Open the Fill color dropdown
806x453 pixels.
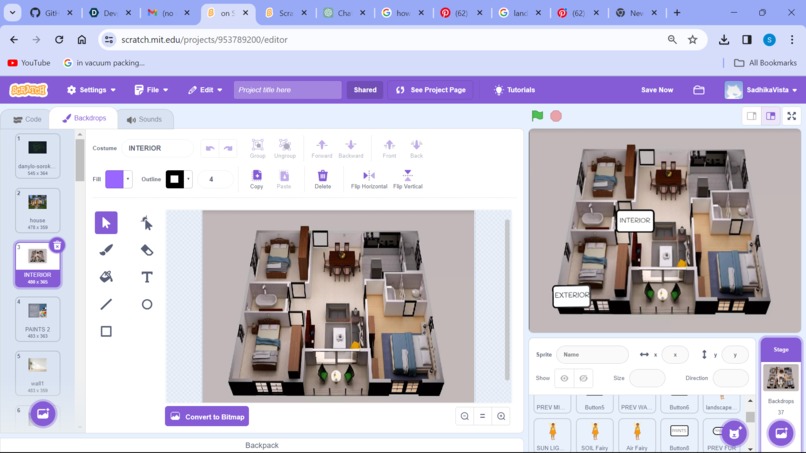click(127, 179)
